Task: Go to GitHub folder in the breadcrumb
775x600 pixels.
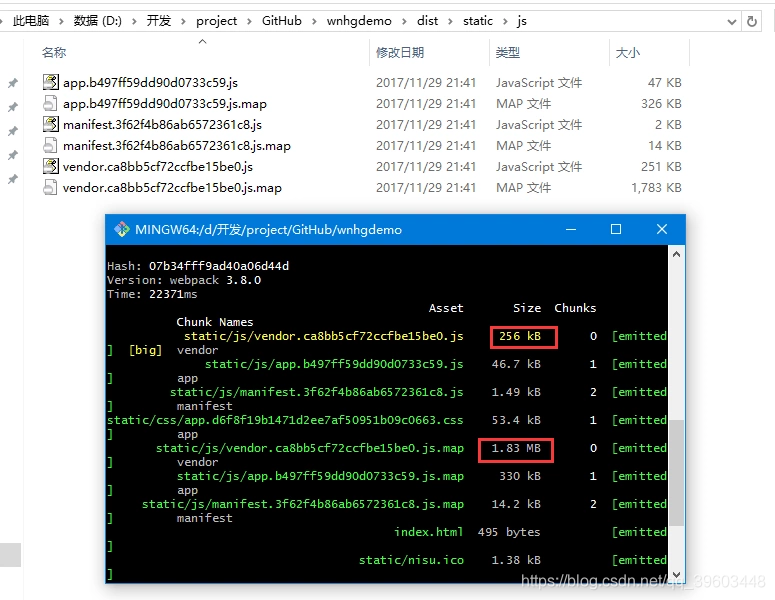Action: (282, 21)
